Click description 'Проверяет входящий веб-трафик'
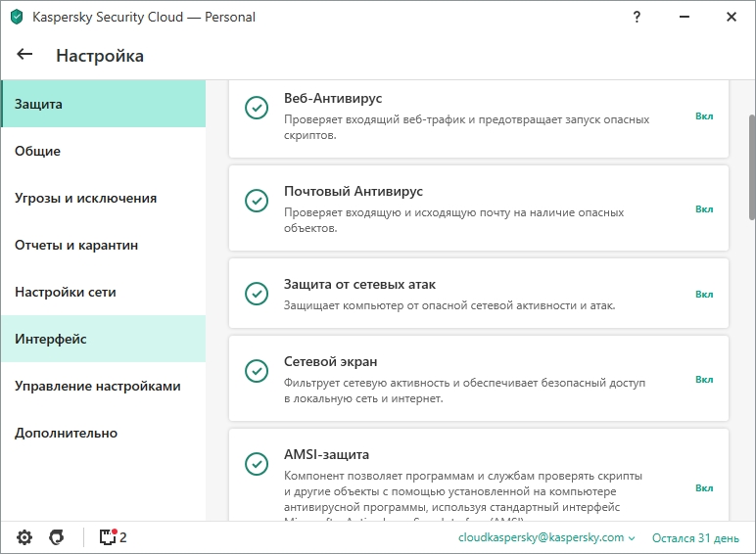This screenshot has width=756, height=554. coord(466,126)
